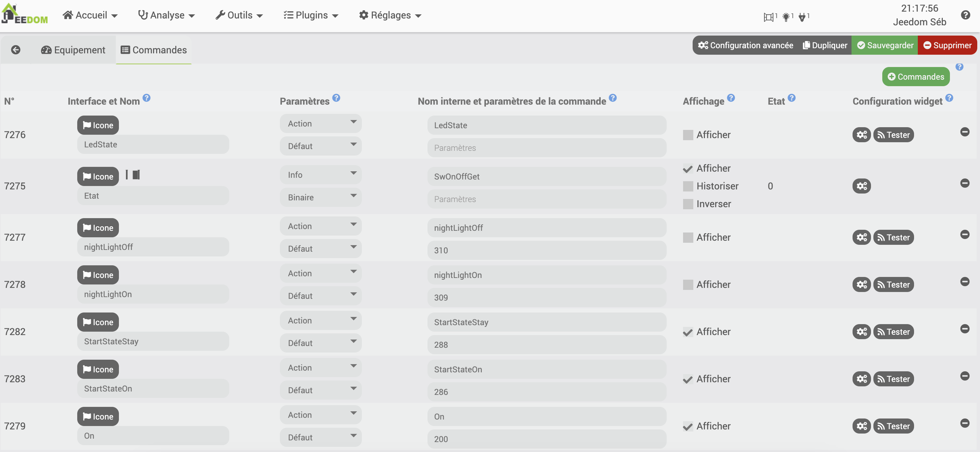Click the nightLightOn parameter field showing 309
The width and height of the screenshot is (980, 452).
(x=546, y=297)
